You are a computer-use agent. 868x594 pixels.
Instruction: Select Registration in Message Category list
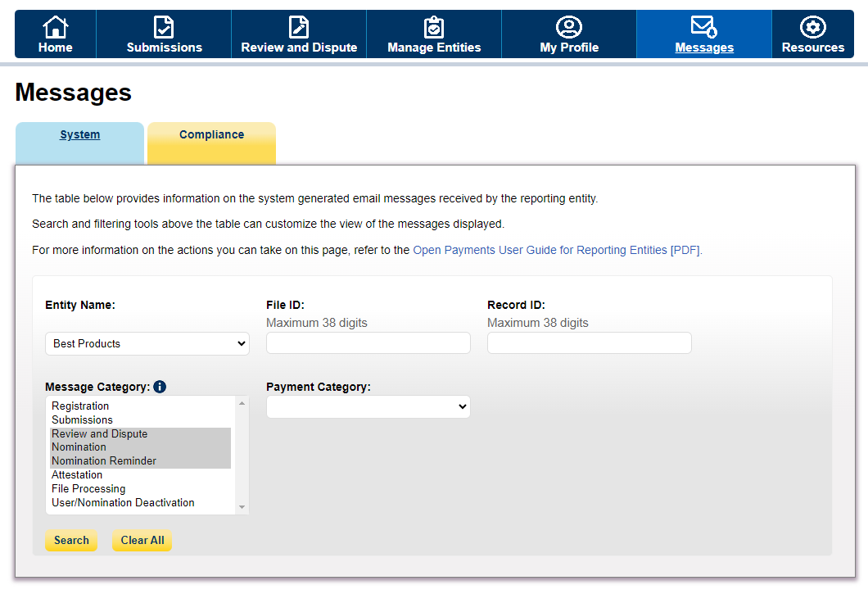coord(140,406)
